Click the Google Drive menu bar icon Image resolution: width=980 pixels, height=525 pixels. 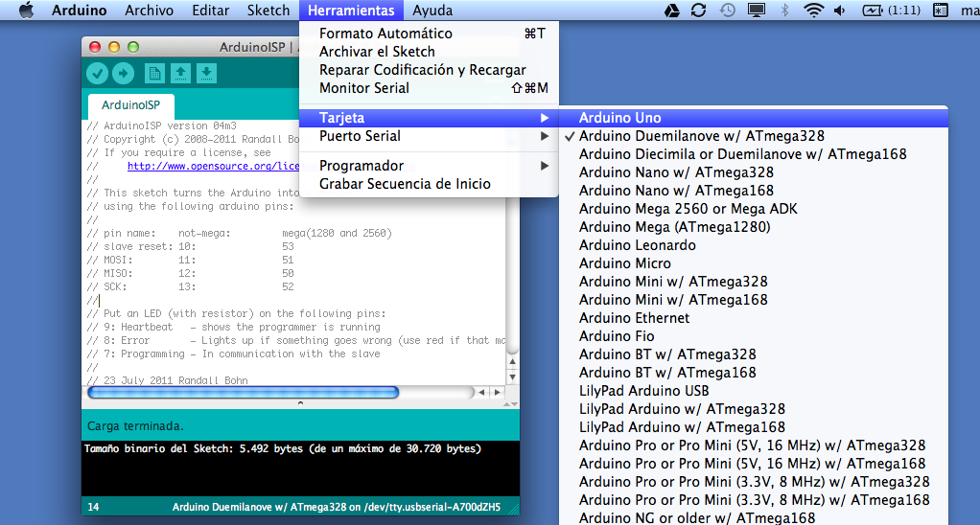click(672, 10)
